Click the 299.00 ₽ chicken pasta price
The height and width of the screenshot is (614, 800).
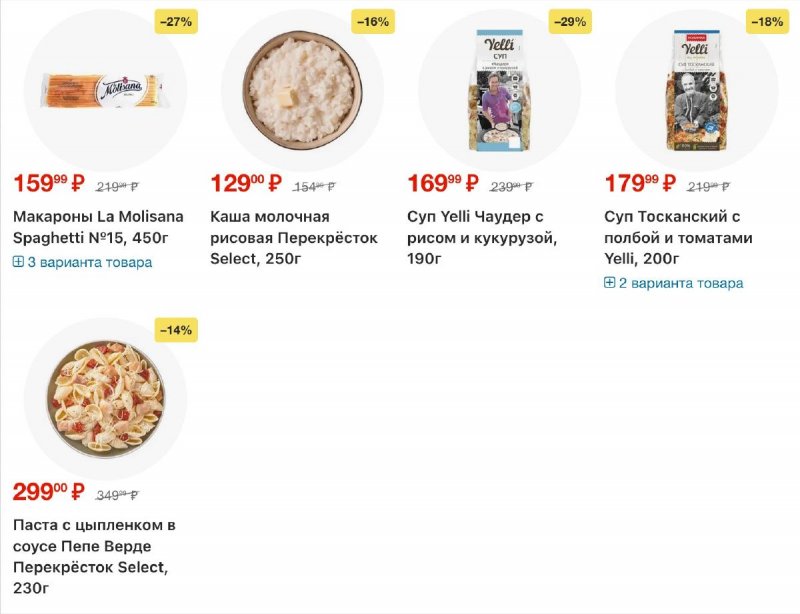click(49, 492)
